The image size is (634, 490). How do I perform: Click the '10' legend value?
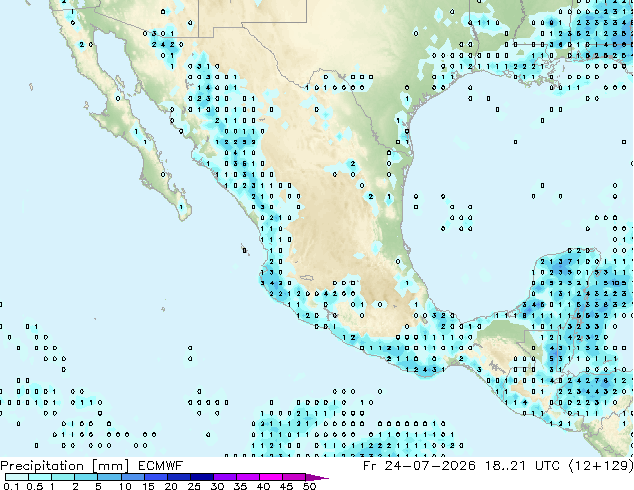tap(125, 486)
